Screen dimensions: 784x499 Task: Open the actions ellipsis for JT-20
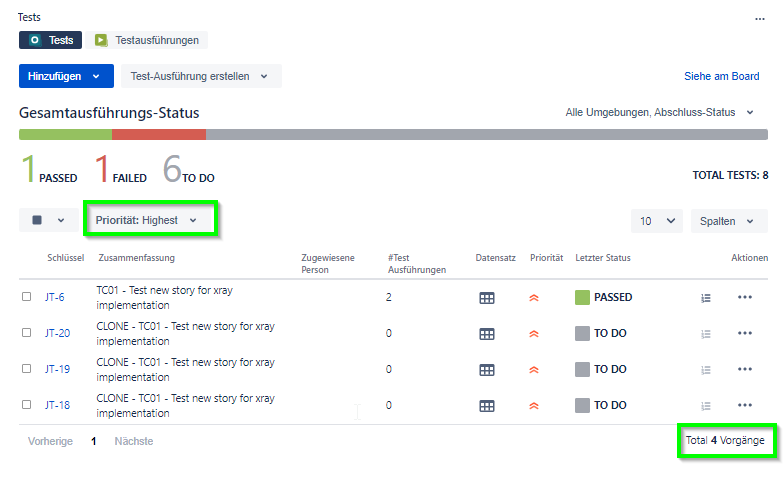coord(744,333)
